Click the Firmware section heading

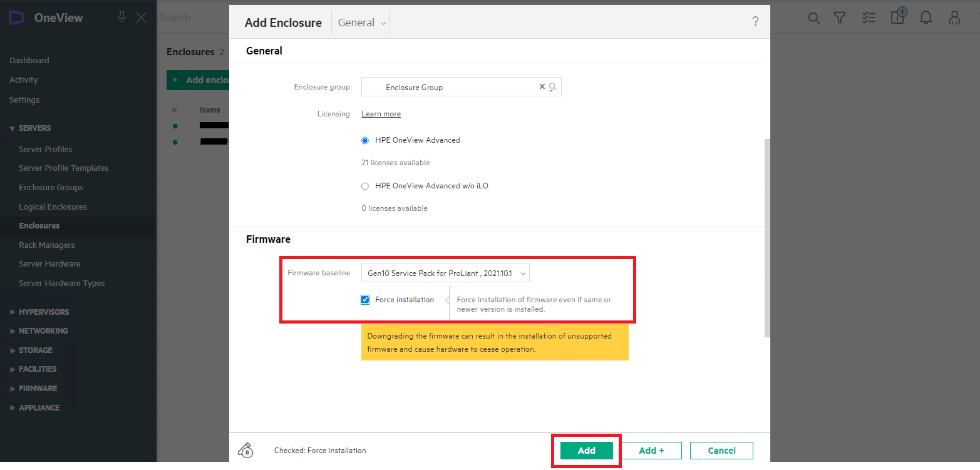coord(268,239)
